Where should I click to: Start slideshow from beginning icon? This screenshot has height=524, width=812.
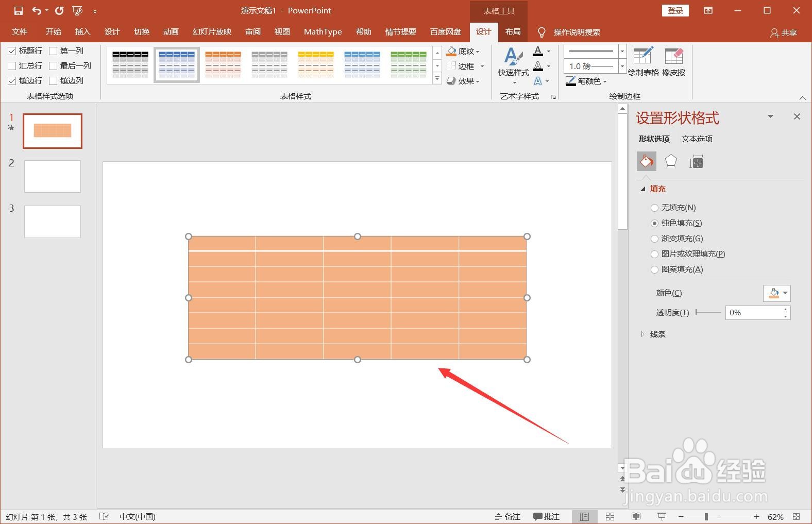coord(77,11)
